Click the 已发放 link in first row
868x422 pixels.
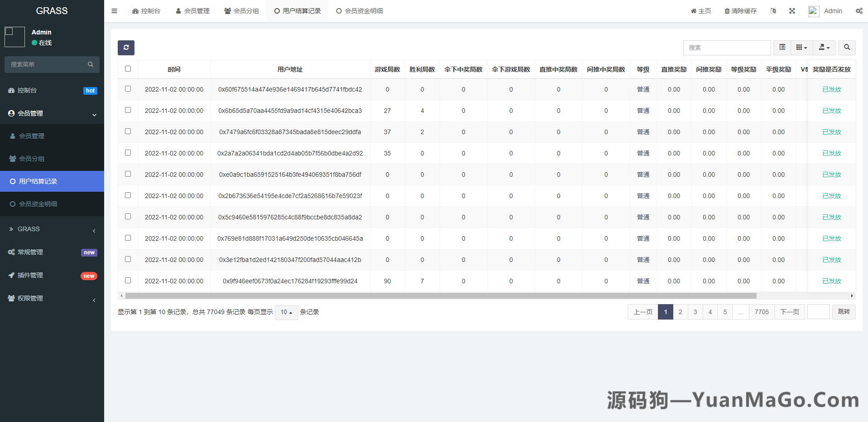[x=831, y=89]
